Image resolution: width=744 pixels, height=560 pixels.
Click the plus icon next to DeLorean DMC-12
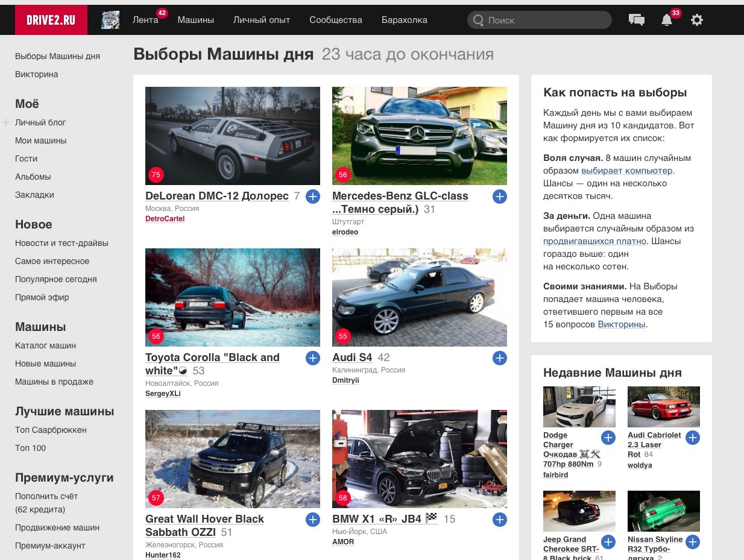coord(313,197)
